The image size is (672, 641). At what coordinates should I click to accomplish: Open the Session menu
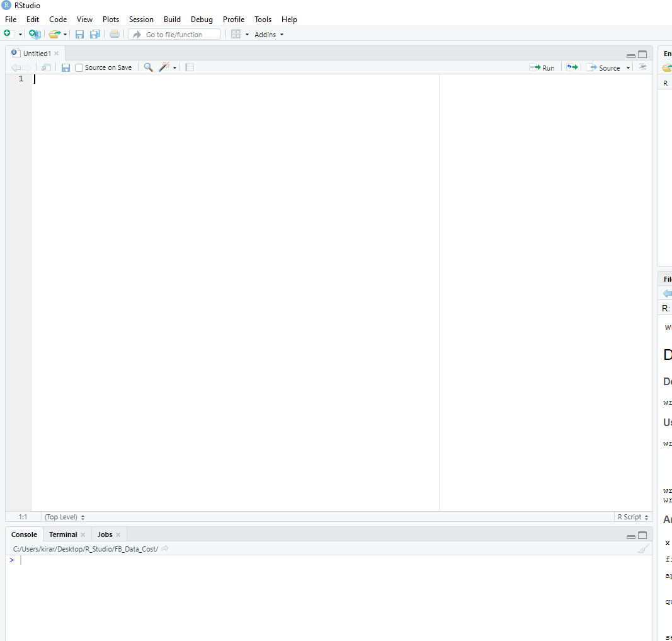(141, 20)
